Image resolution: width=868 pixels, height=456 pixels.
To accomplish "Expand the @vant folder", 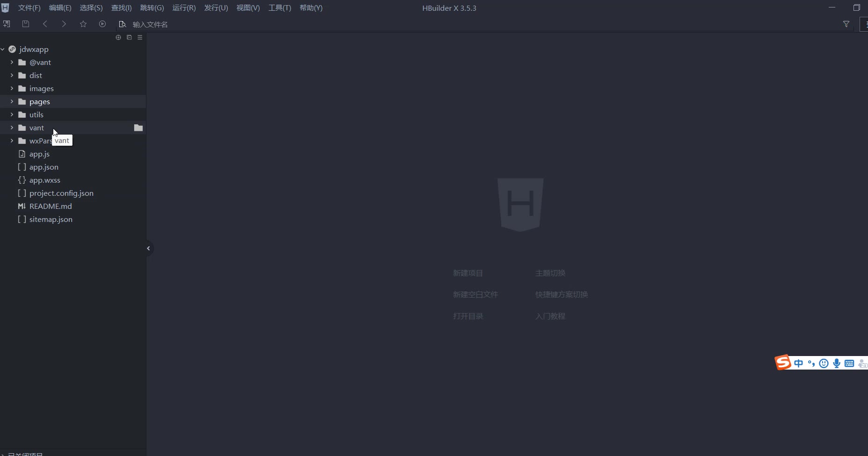I will [x=12, y=62].
